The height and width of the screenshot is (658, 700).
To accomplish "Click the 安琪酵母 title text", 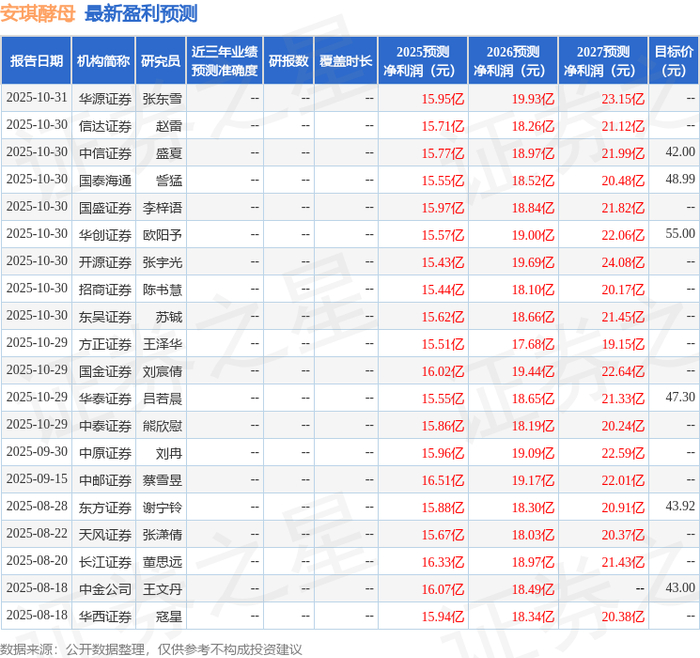I will pyautogui.click(x=38, y=14).
